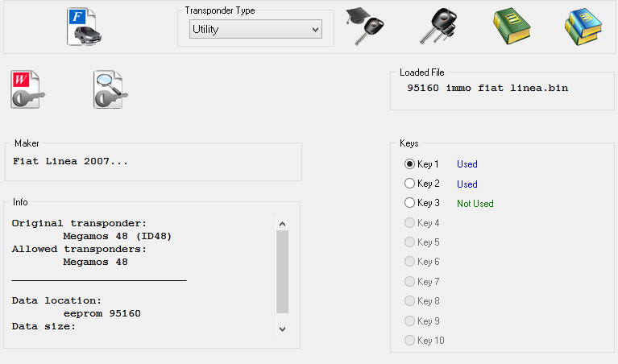Click the magnifier key search icon

[110, 89]
